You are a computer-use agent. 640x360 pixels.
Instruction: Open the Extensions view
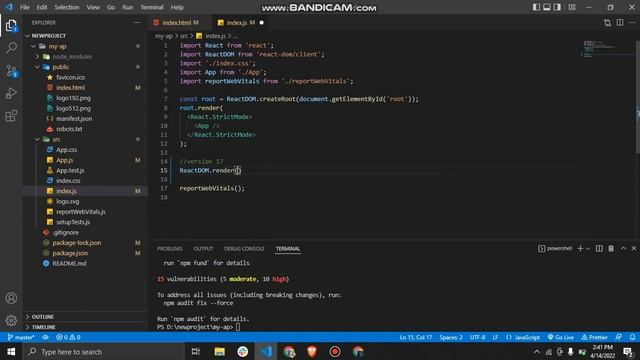pyautogui.click(x=11, y=116)
